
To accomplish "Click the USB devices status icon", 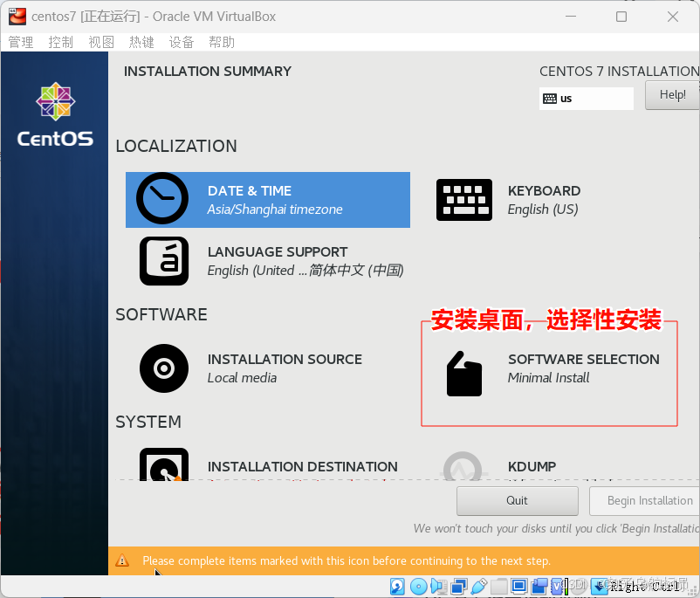I will [x=479, y=587].
